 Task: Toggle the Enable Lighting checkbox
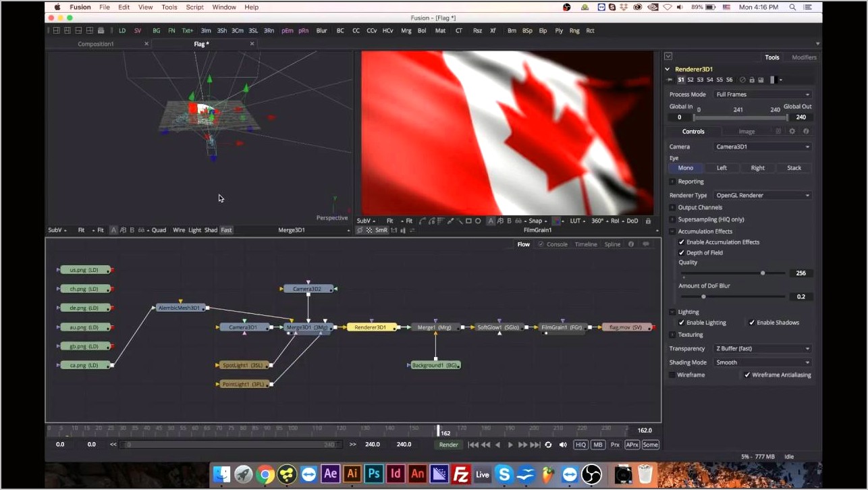click(681, 323)
